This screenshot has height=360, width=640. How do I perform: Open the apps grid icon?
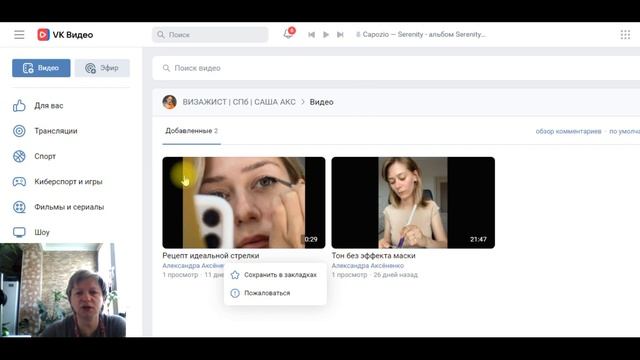tap(625, 35)
